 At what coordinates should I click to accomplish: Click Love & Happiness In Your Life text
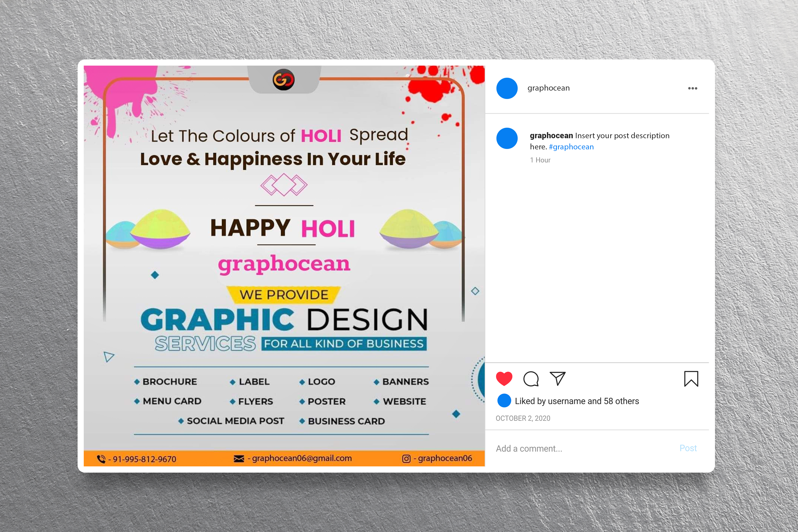273,159
